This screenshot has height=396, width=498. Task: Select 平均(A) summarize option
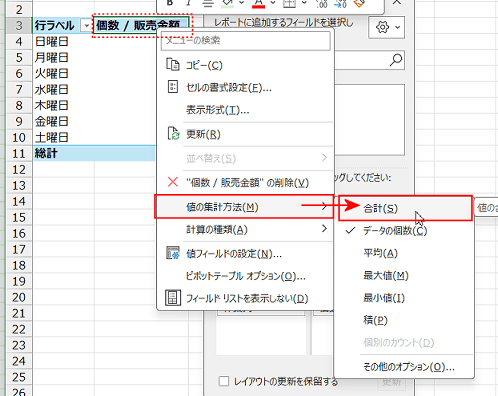pos(380,253)
